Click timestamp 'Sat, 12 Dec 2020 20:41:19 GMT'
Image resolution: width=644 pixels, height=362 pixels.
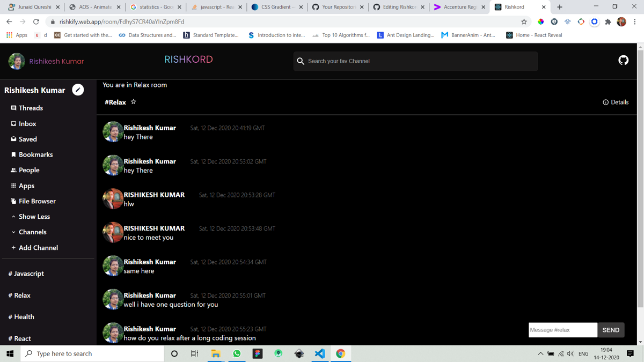228,128
